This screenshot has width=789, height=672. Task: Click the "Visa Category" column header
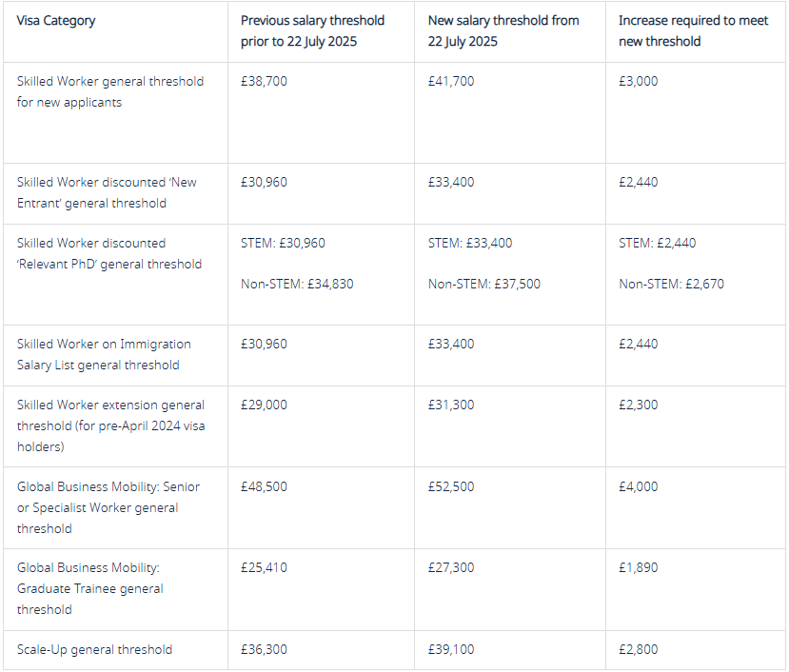pos(56,20)
